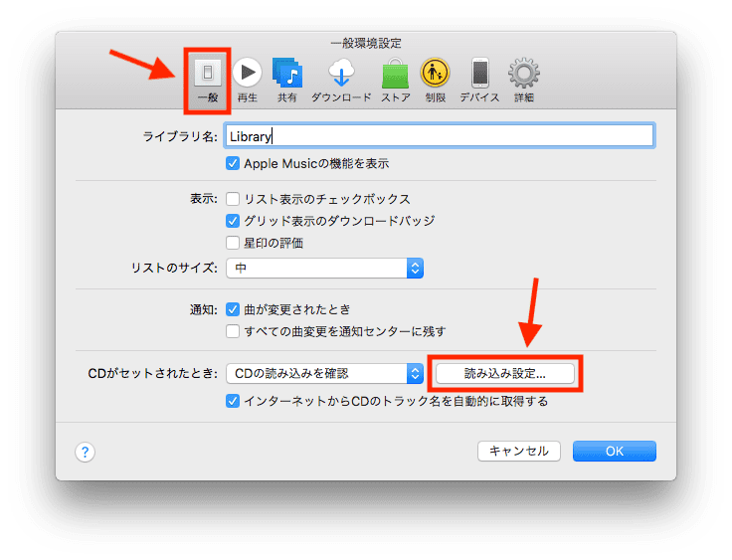Image resolution: width=732 pixels, height=560 pixels.
Task: Toggle グリッド表示のダウンロードバッジ checkbox
Action: tap(233, 221)
